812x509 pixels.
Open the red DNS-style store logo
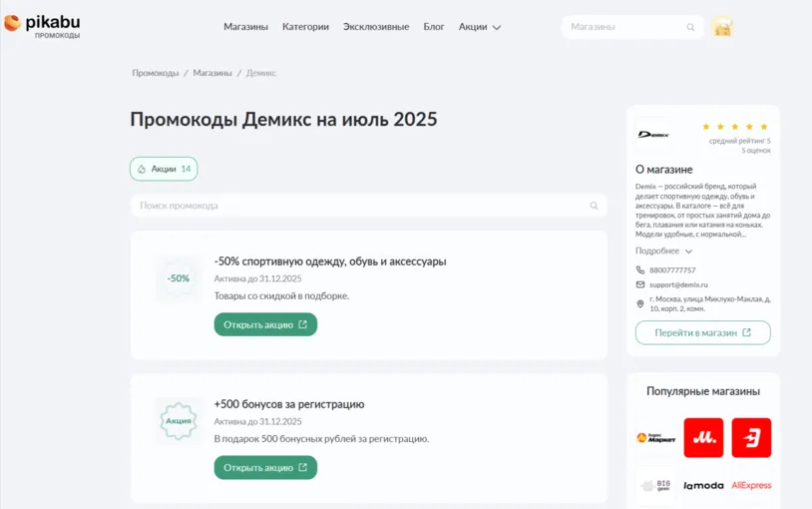751,438
